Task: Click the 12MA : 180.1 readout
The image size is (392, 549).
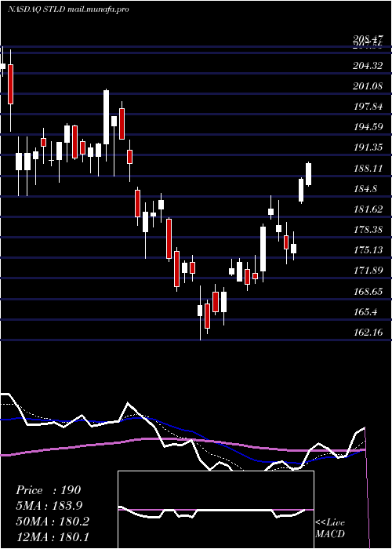Action: pos(53,536)
